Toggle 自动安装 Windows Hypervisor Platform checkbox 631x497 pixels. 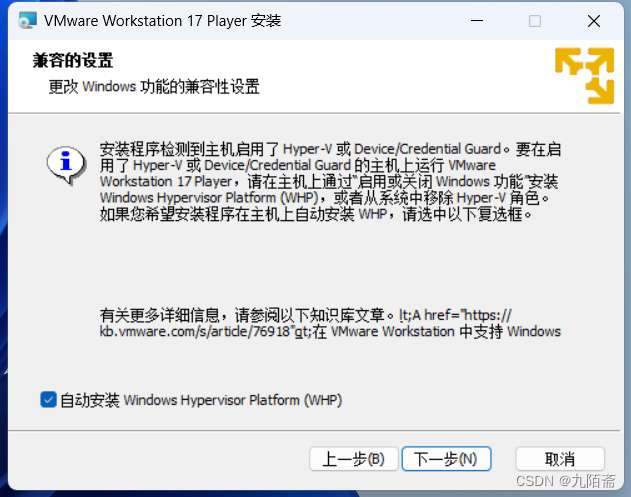(x=48, y=400)
